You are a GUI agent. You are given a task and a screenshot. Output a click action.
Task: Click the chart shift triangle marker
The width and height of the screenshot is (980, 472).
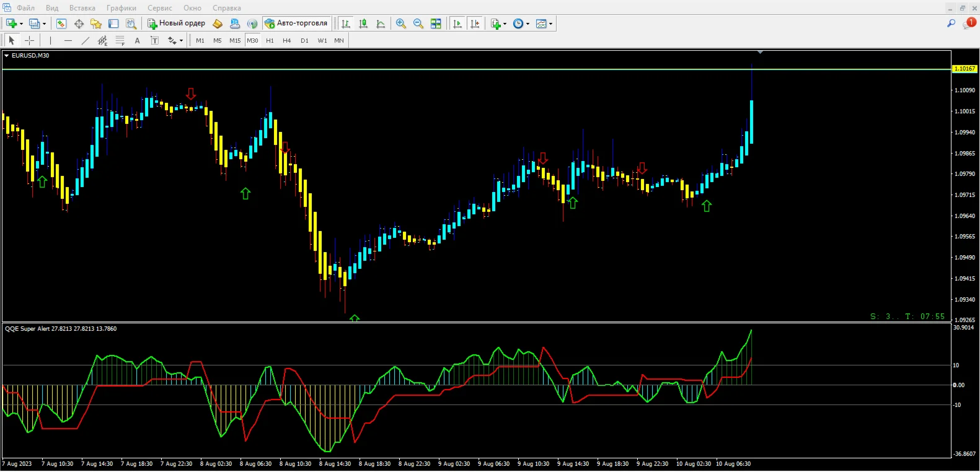coord(760,53)
